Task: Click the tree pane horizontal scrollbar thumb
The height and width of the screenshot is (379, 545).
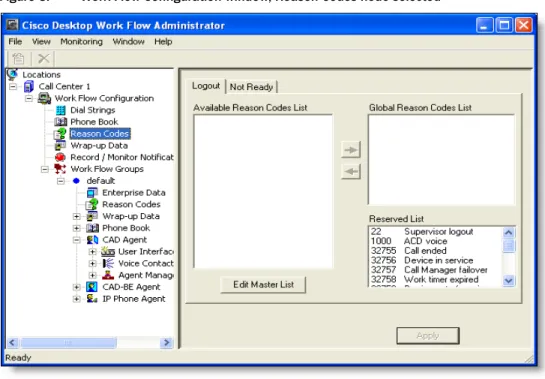Action: pyautogui.click(x=68, y=343)
